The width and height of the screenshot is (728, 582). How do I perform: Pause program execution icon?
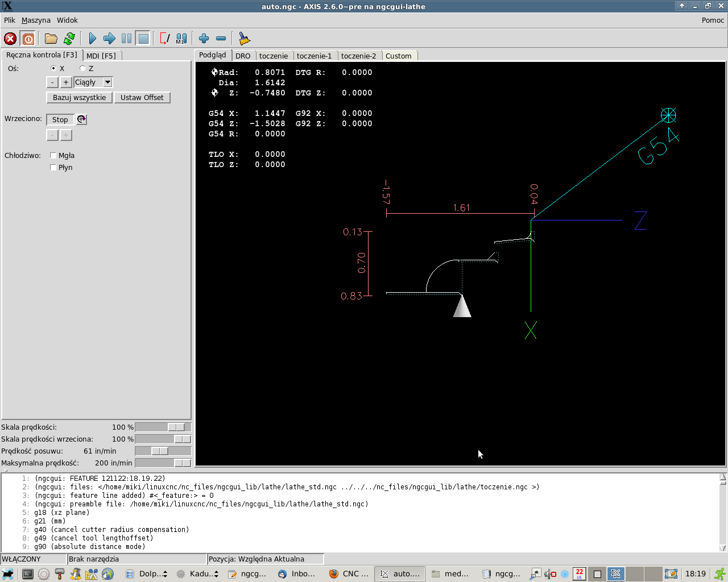pyautogui.click(x=126, y=39)
